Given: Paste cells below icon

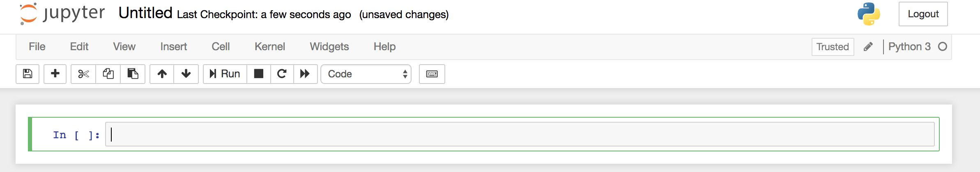Looking at the screenshot, I should click(x=133, y=74).
